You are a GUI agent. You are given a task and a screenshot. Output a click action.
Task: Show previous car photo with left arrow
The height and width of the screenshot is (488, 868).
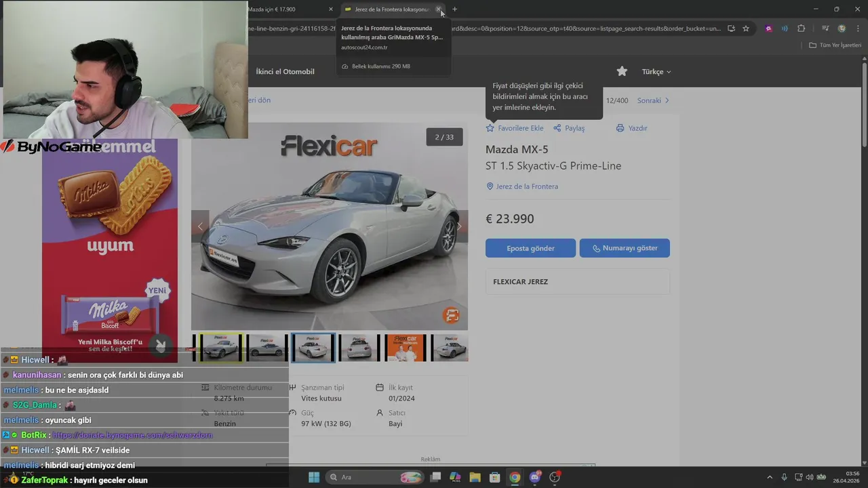(200, 226)
